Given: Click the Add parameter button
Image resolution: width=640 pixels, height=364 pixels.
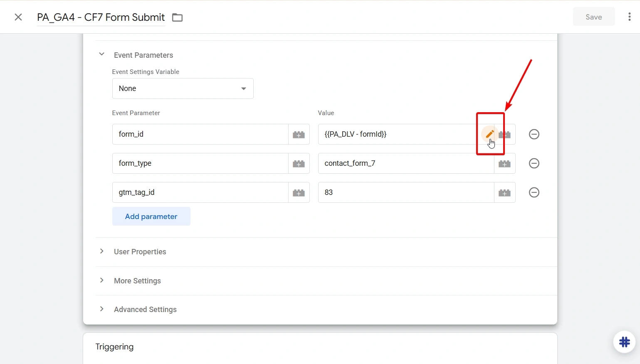Looking at the screenshot, I should [151, 216].
